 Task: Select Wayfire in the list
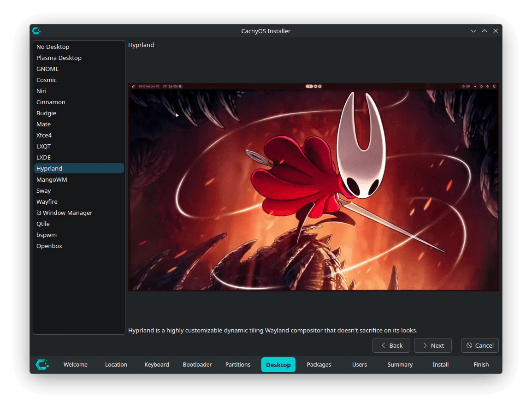(x=79, y=202)
